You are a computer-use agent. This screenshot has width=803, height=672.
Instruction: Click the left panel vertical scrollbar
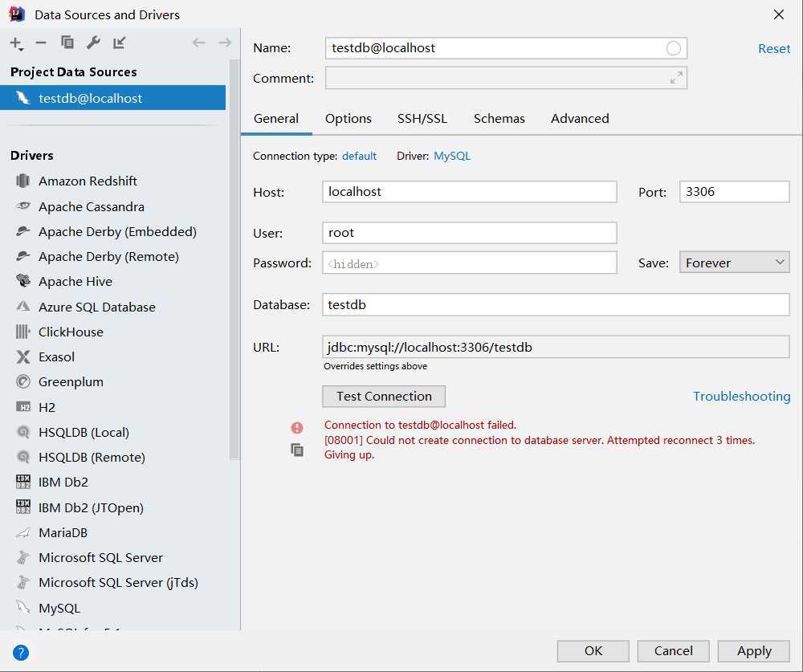234,259
